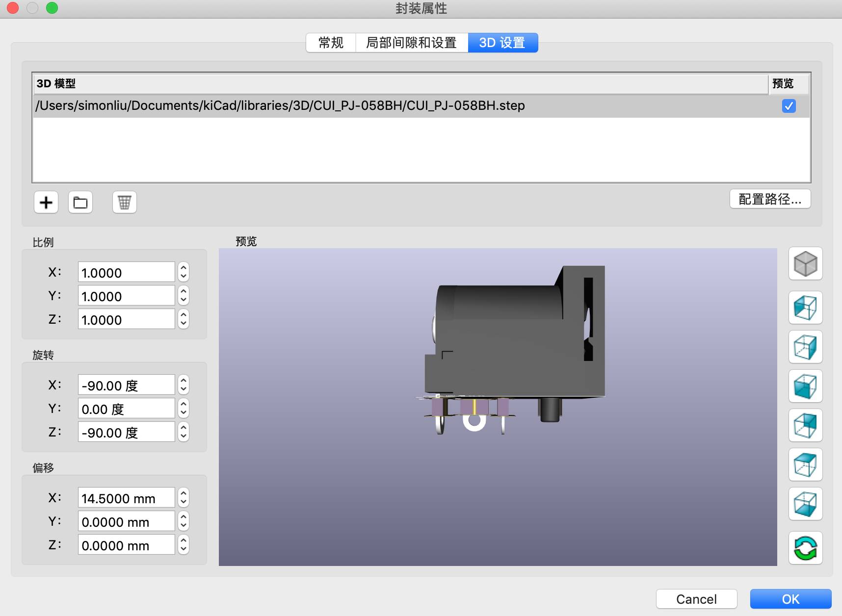
Task: Browse for a 3D model file
Action: click(x=80, y=202)
